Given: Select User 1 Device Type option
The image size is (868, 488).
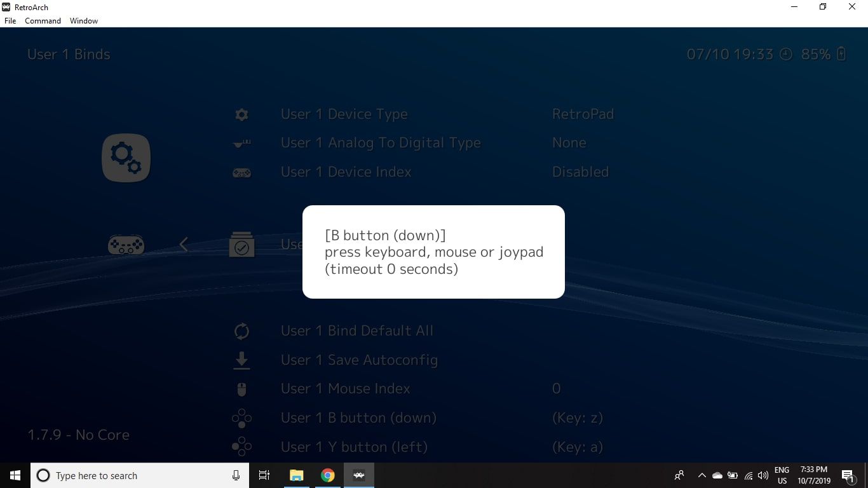Looking at the screenshot, I should [344, 114].
